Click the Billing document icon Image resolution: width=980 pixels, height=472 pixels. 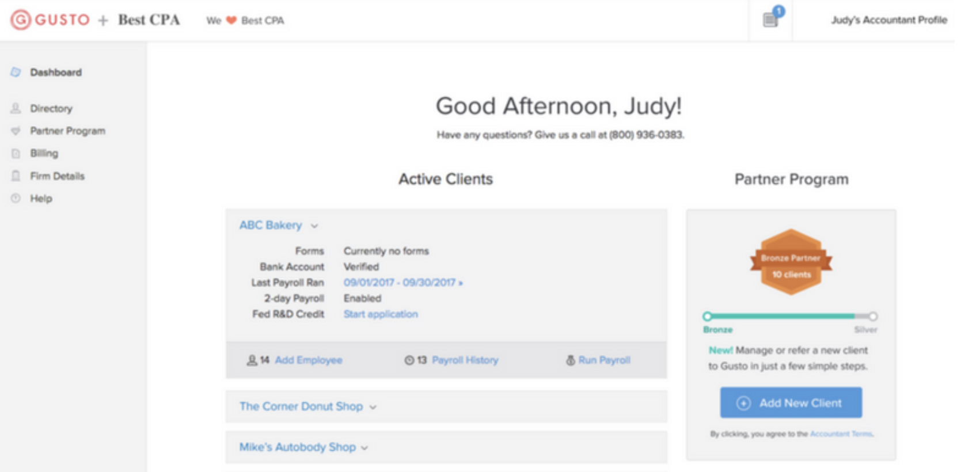[x=16, y=154]
